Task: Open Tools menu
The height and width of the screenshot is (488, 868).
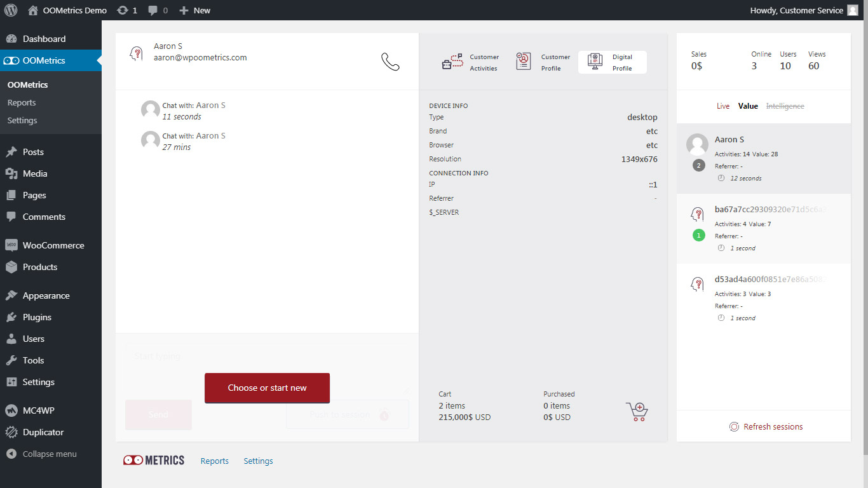Action: pyautogui.click(x=51, y=360)
